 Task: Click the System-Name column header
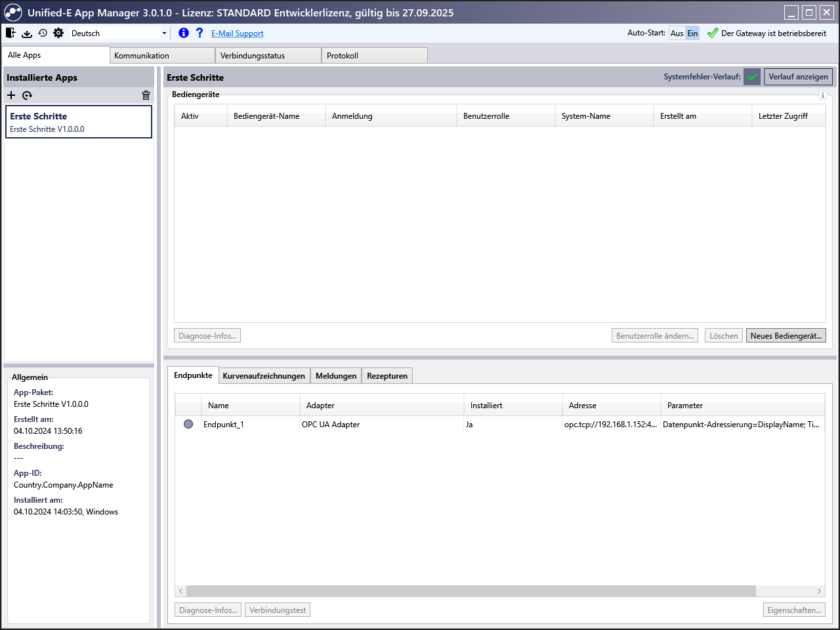[604, 115]
